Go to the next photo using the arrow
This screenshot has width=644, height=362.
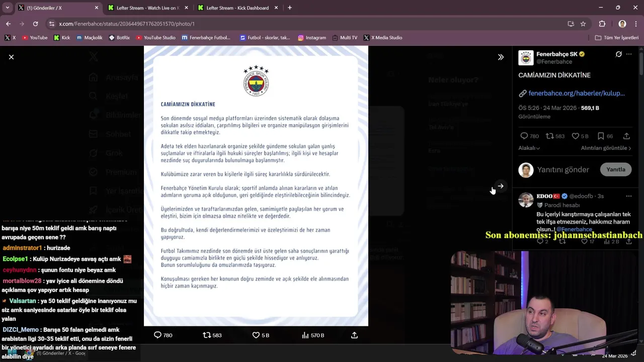(x=501, y=186)
